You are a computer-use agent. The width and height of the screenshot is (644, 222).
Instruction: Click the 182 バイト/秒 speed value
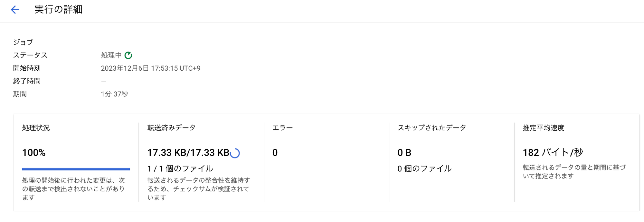553,152
